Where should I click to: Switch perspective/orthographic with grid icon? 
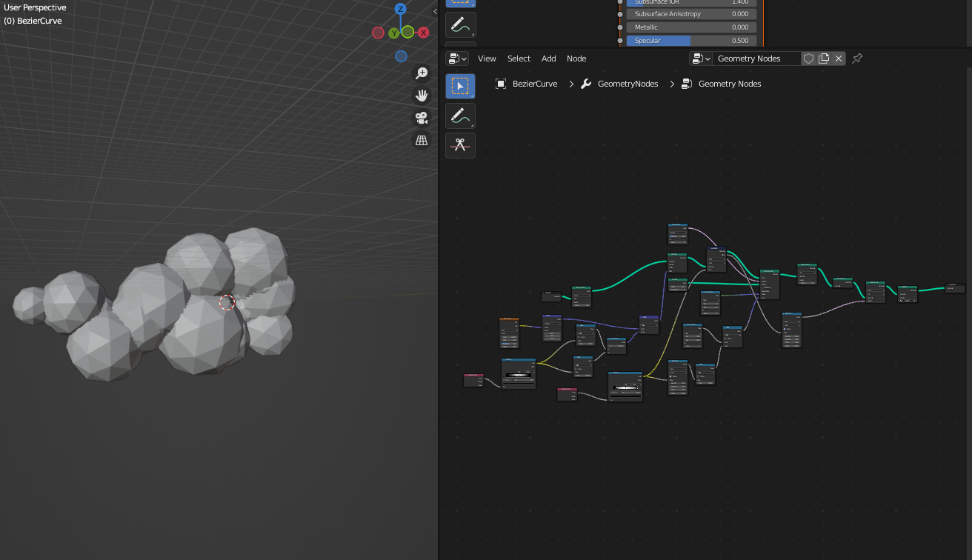pyautogui.click(x=422, y=140)
